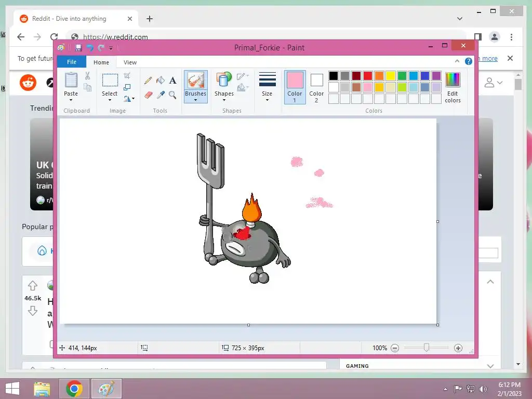Dismiss the Chrome notification bar X

(x=510, y=58)
